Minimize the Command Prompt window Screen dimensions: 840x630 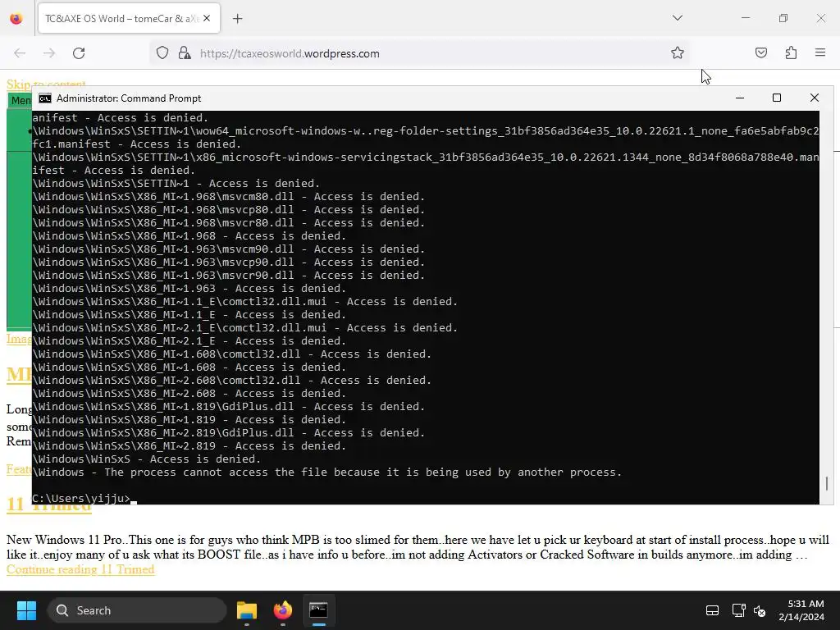pos(740,98)
